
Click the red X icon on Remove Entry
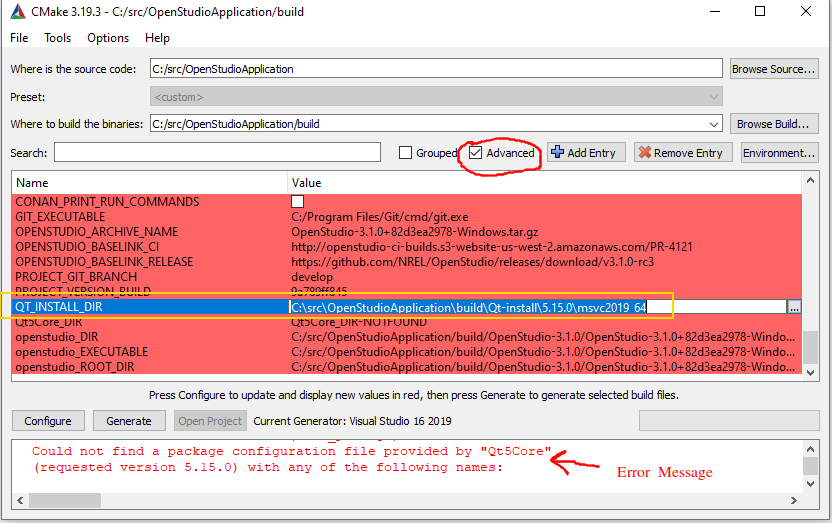click(x=645, y=152)
